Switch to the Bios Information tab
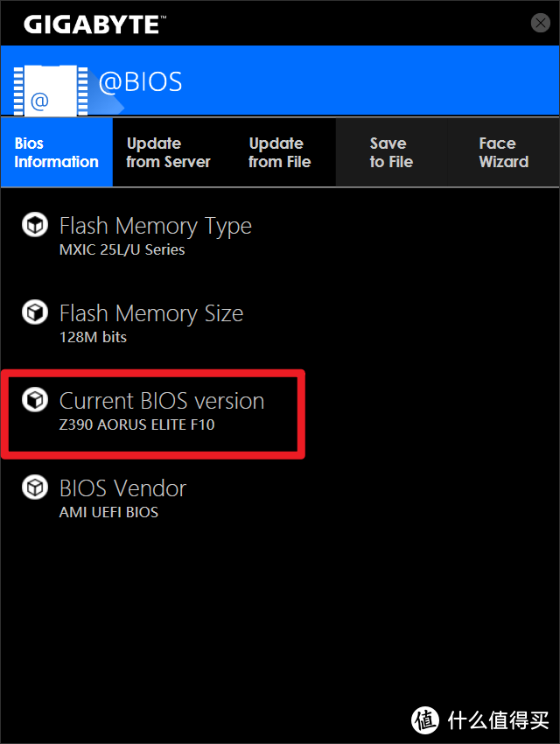 (x=56, y=152)
